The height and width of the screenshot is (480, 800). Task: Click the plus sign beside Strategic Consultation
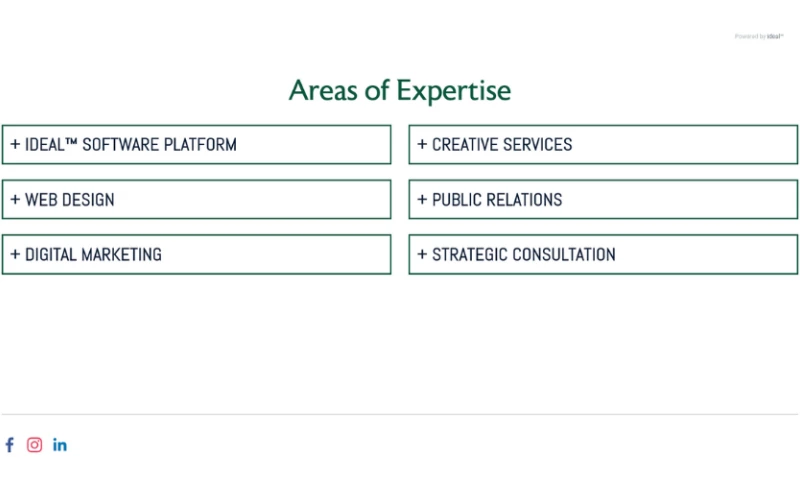(x=422, y=255)
